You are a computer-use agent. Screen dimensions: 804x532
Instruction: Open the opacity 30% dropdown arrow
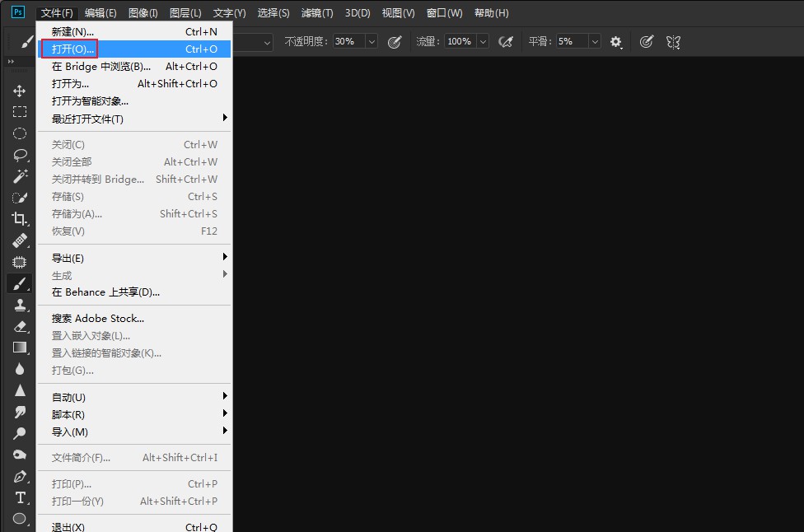[371, 41]
